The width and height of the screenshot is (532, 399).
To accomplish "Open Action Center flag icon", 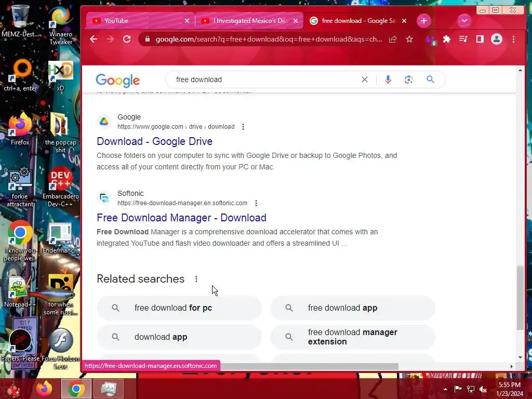I will pyautogui.click(x=458, y=389).
